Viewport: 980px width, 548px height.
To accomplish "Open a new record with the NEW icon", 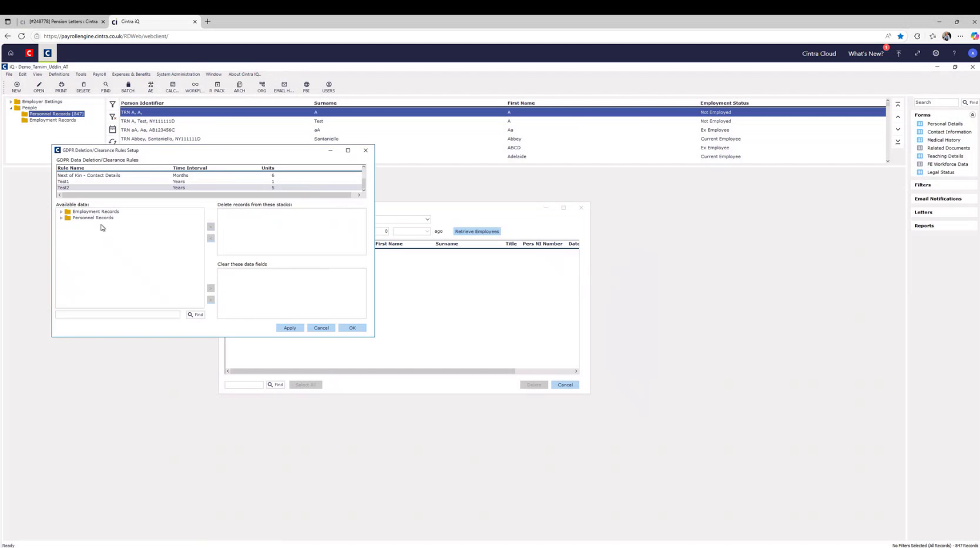I will (16, 87).
